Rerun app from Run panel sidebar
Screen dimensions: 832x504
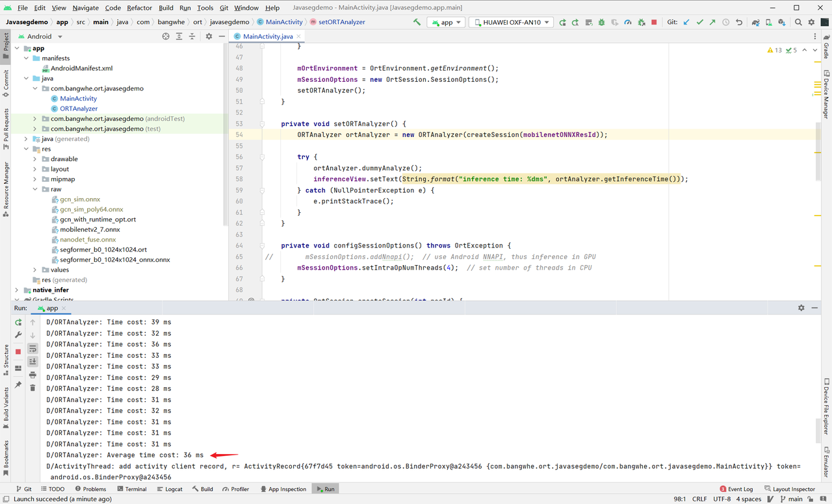point(18,322)
